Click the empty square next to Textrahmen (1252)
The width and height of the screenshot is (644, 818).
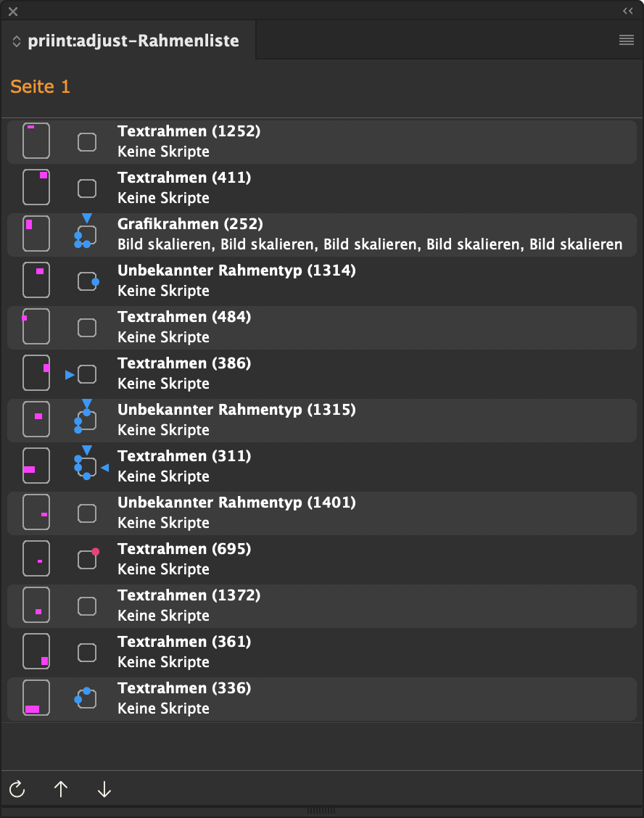click(87, 142)
